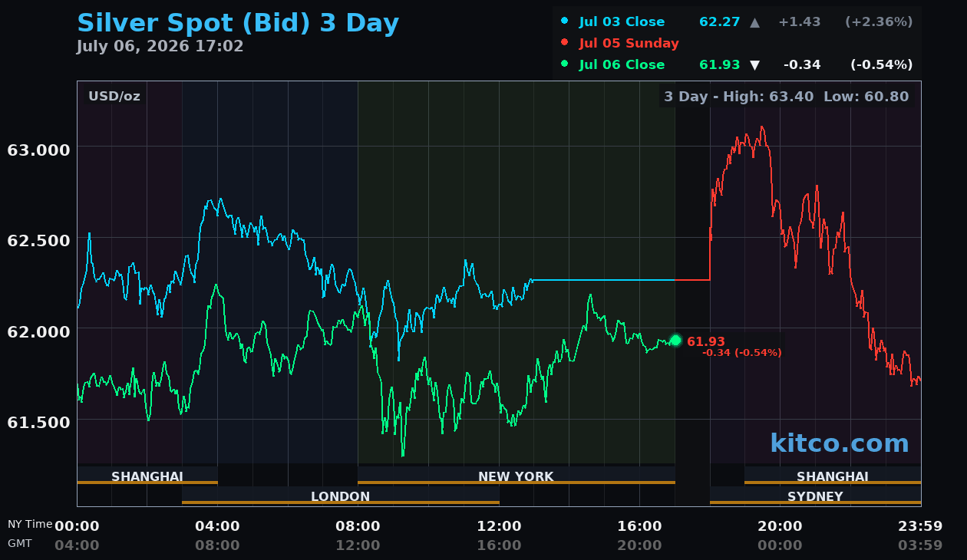
Task: Click the red 61.93 price annotation
Action: (x=706, y=341)
